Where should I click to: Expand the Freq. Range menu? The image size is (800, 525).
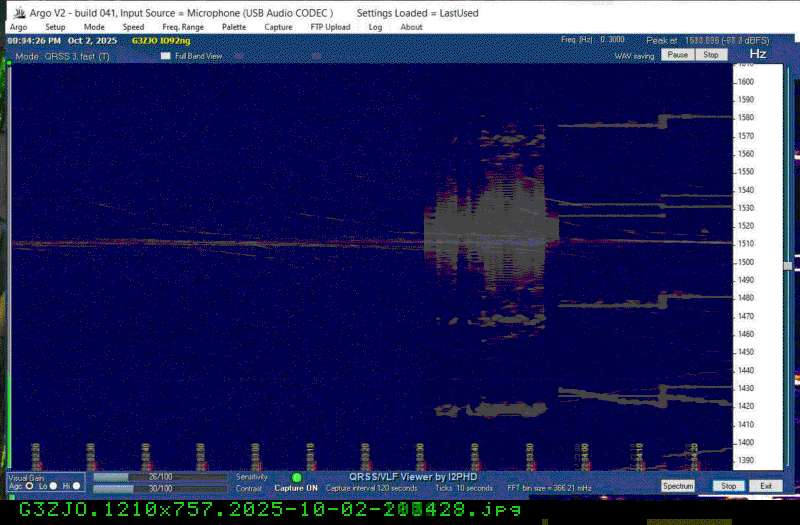pyautogui.click(x=182, y=27)
